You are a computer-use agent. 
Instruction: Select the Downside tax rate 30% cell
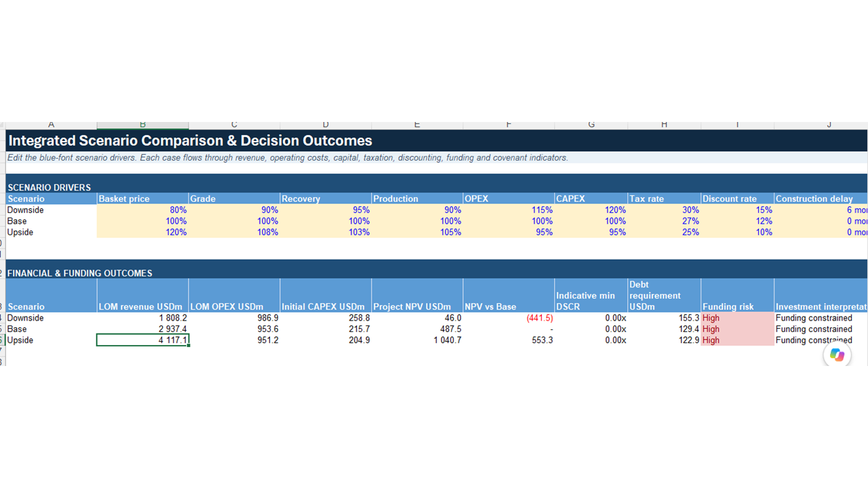[664, 210]
